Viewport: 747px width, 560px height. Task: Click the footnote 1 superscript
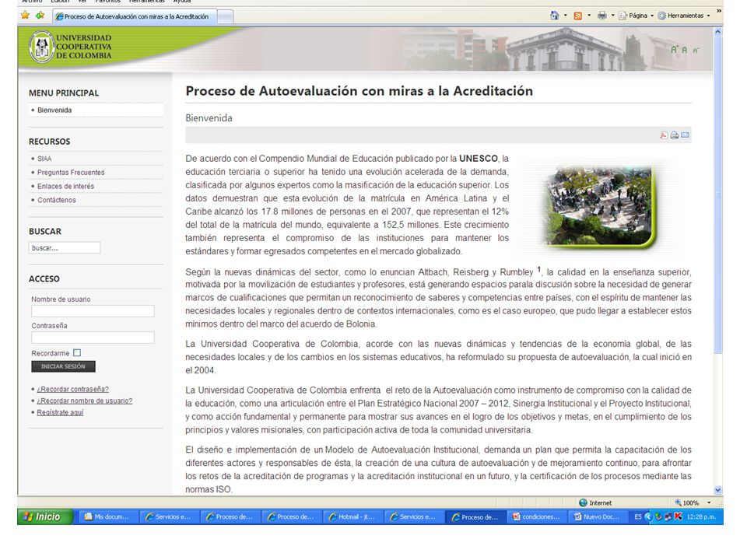[x=538, y=270]
